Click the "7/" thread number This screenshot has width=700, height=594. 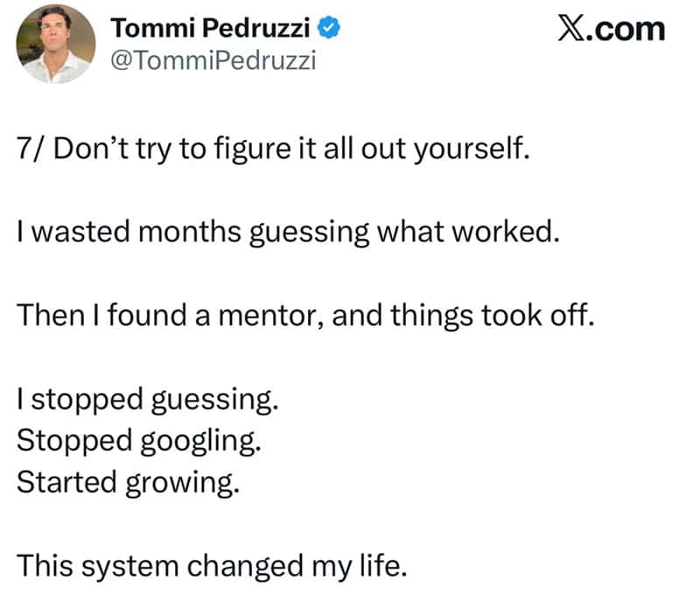31,148
